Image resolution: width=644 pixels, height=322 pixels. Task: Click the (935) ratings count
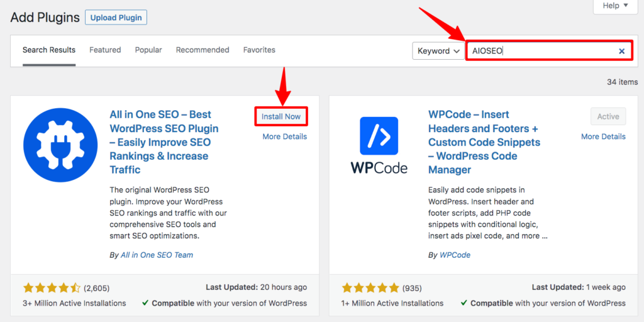[x=412, y=288]
